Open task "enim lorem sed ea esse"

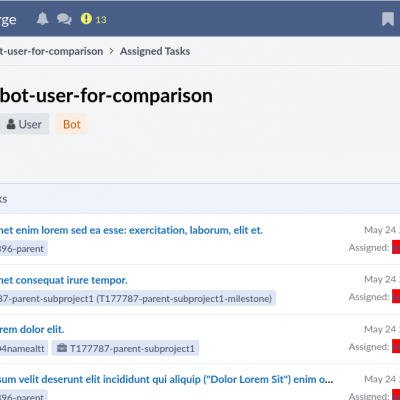(x=131, y=230)
